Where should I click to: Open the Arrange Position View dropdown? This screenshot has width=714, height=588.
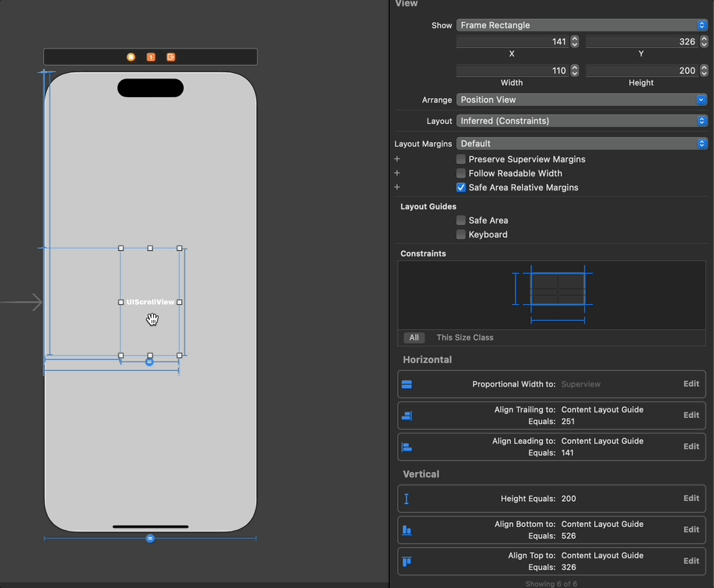pyautogui.click(x=581, y=100)
